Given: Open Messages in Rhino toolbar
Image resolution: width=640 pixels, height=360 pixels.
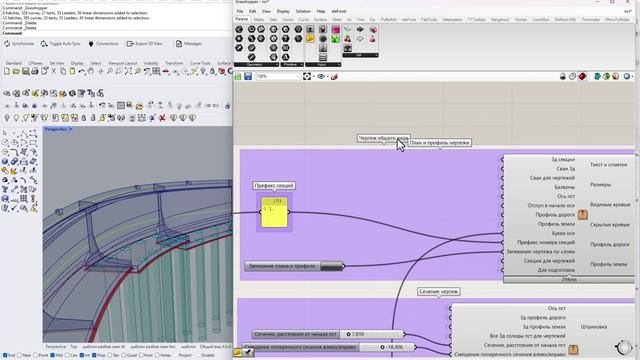Looking at the screenshot, I should 189,44.
